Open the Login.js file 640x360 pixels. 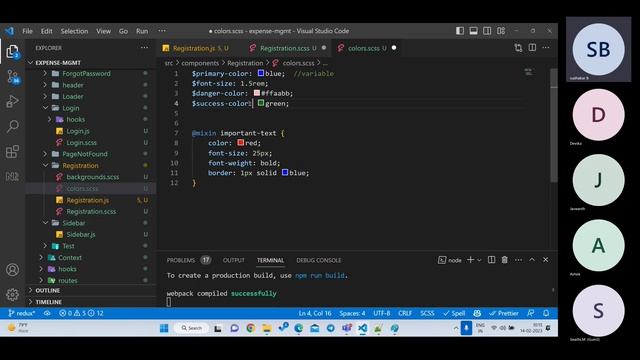tap(78, 131)
